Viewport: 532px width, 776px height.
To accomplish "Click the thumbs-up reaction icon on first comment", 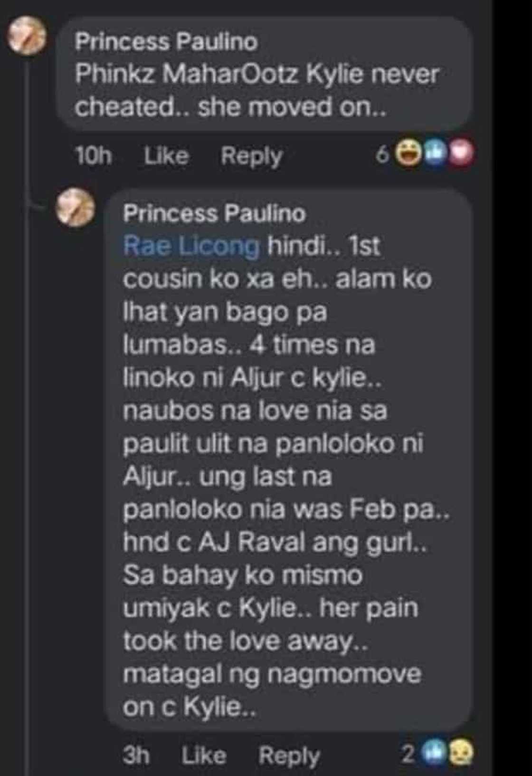I will (x=435, y=153).
